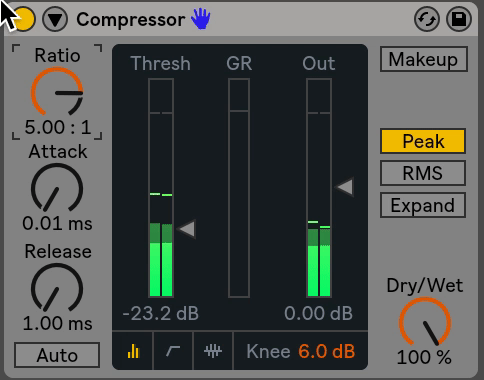Image resolution: width=484 pixels, height=380 pixels.
Task: Click the GR label
Action: [x=239, y=63]
